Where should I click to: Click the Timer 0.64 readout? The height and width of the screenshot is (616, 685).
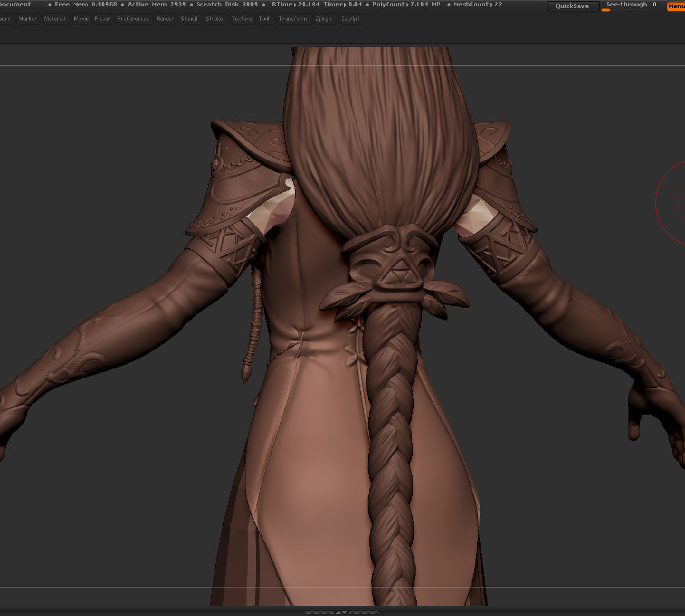pos(342,5)
